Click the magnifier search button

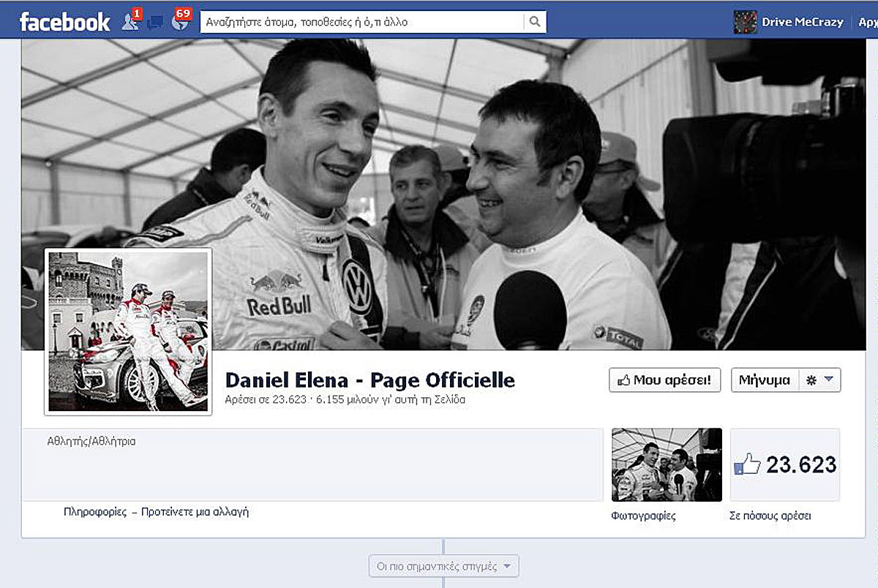pyautogui.click(x=536, y=22)
